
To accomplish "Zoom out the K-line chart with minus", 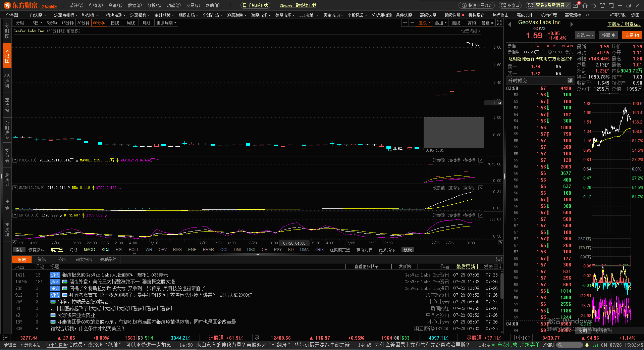I will click(x=412, y=23).
